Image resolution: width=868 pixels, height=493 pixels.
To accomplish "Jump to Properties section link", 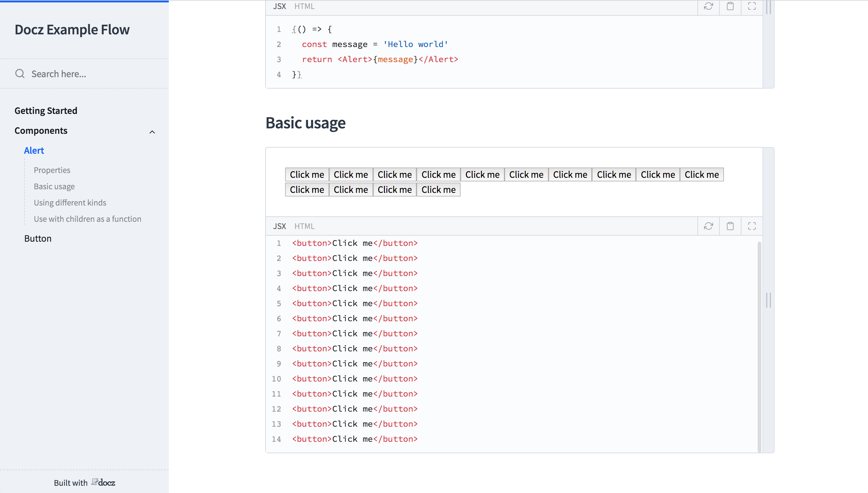I will tap(52, 170).
